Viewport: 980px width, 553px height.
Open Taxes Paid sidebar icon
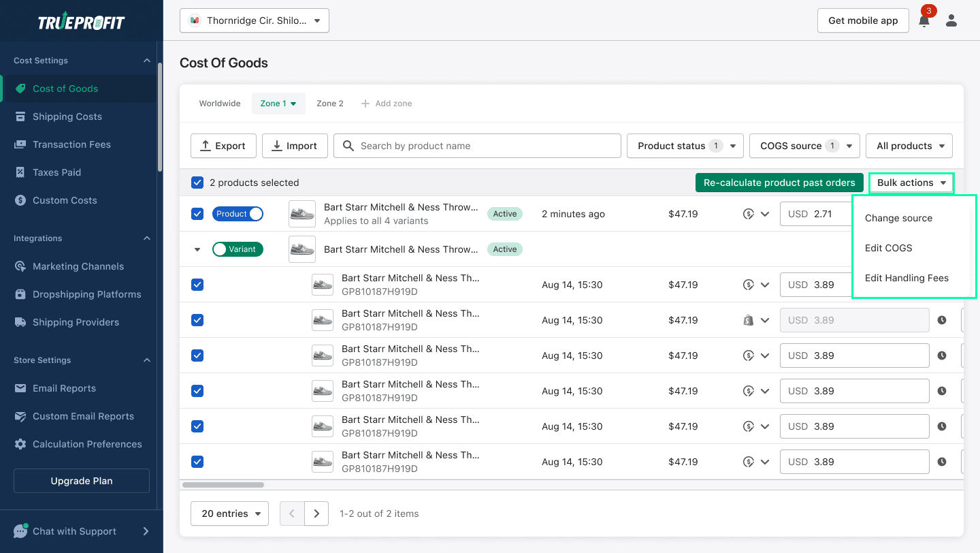[x=20, y=172]
